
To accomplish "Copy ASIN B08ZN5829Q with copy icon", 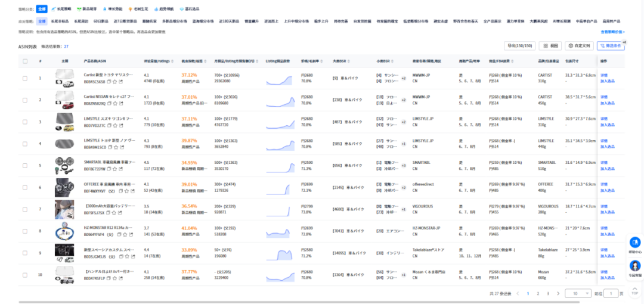I will pos(110,104).
